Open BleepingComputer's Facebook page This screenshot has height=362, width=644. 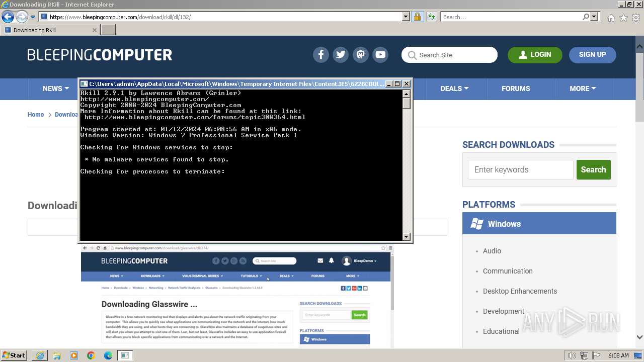pos(321,55)
